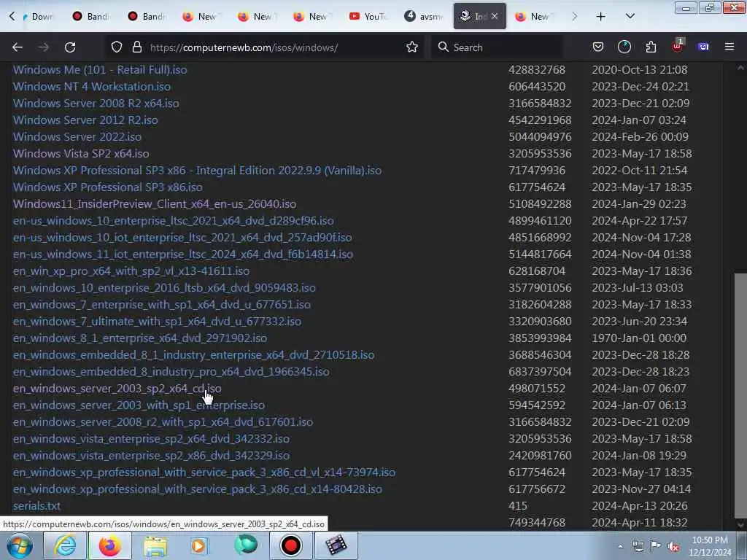The height and width of the screenshot is (560, 747).
Task: Open Save to Pocket icon
Action: click(x=598, y=47)
